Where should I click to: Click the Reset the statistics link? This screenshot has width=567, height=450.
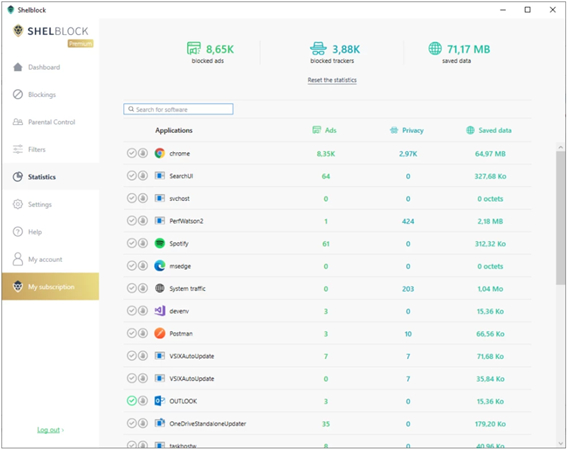(332, 80)
